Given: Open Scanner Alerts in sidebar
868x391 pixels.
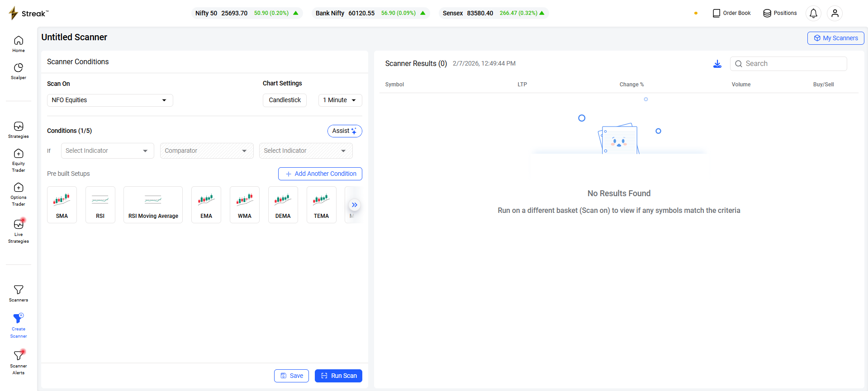Looking at the screenshot, I should pyautogui.click(x=19, y=363).
